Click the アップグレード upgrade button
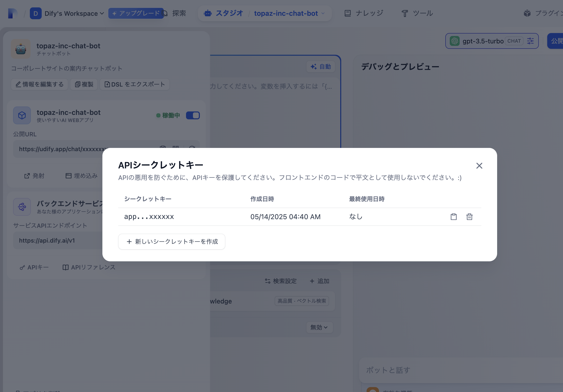This screenshot has width=563, height=392. click(x=136, y=13)
